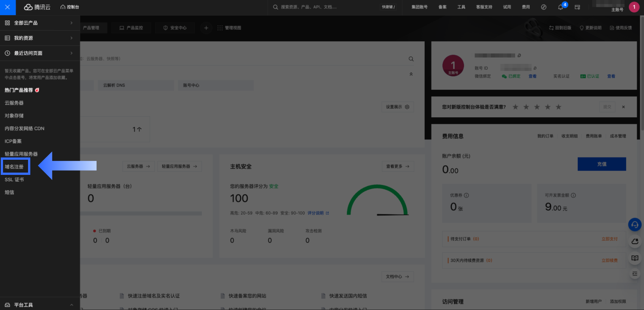
Task: Open 费用 in the top bar
Action: coord(526,7)
